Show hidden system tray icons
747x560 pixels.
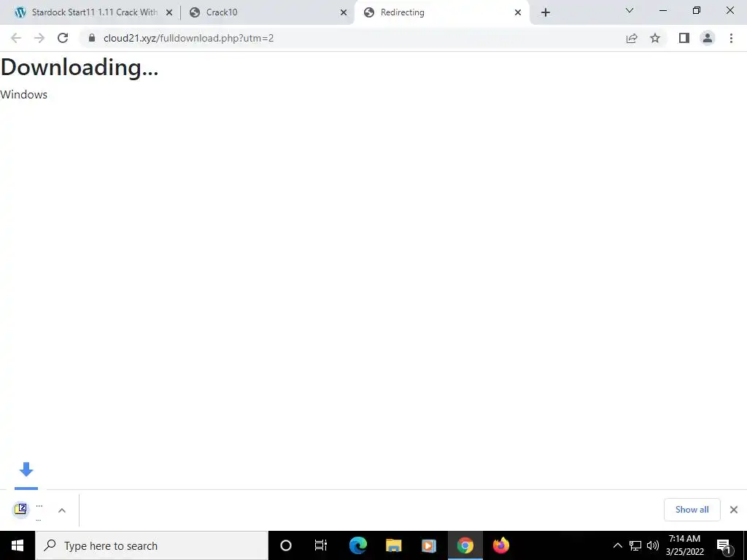[x=617, y=545]
